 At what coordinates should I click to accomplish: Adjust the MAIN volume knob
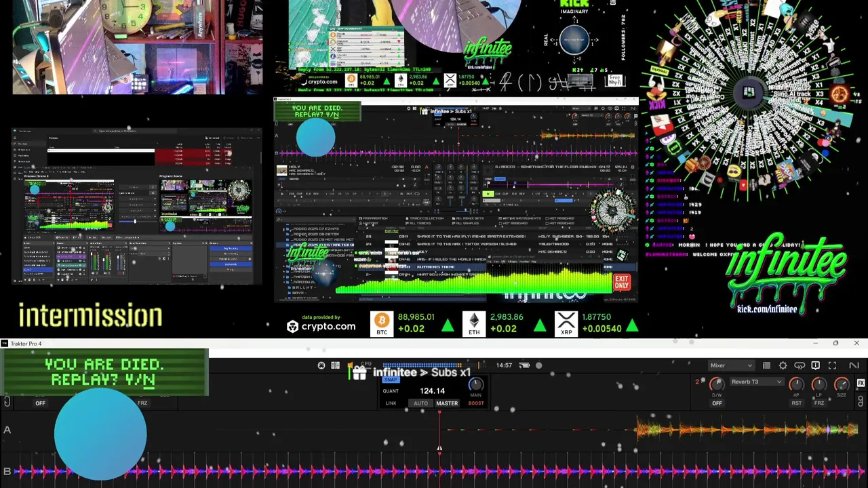[x=476, y=385]
